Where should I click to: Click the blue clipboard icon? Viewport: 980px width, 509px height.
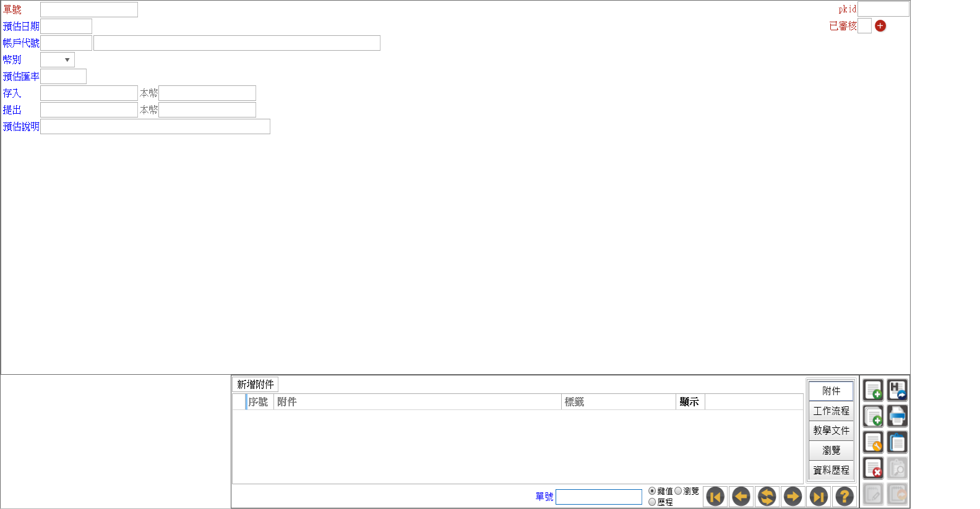(x=897, y=442)
